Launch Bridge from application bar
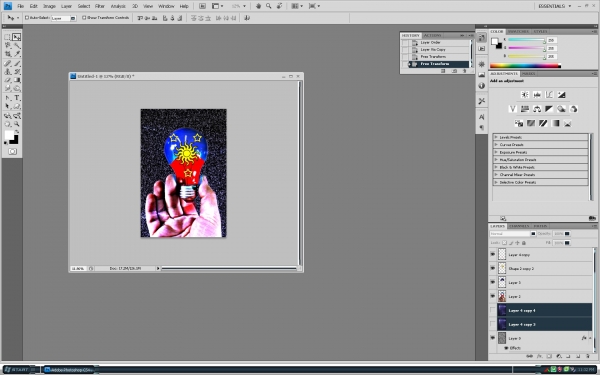 coord(202,6)
